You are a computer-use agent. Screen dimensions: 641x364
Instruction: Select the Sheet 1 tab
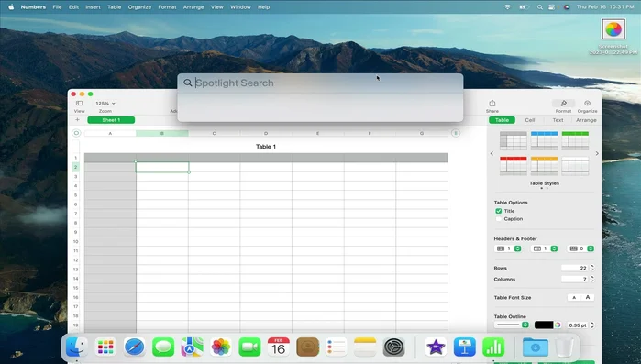click(x=111, y=120)
